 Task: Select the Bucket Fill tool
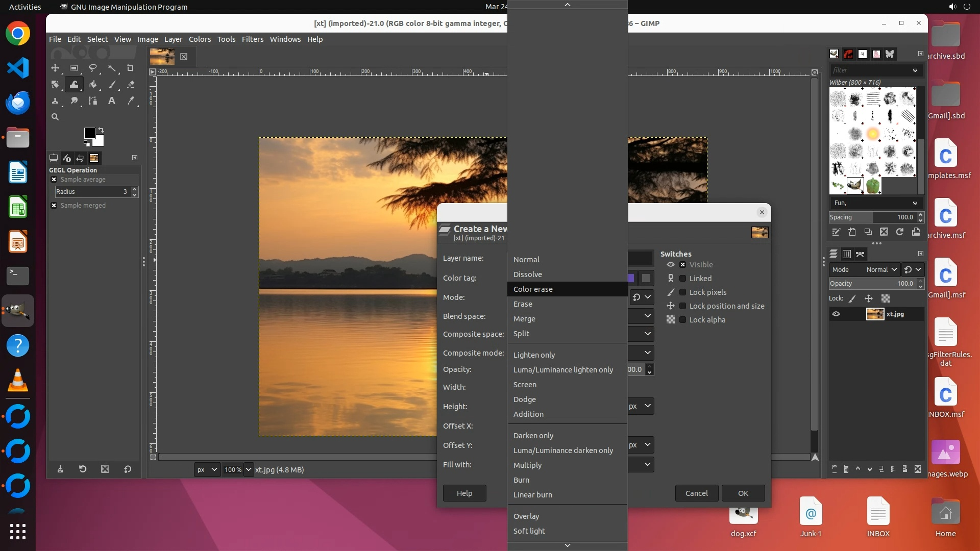click(x=93, y=85)
